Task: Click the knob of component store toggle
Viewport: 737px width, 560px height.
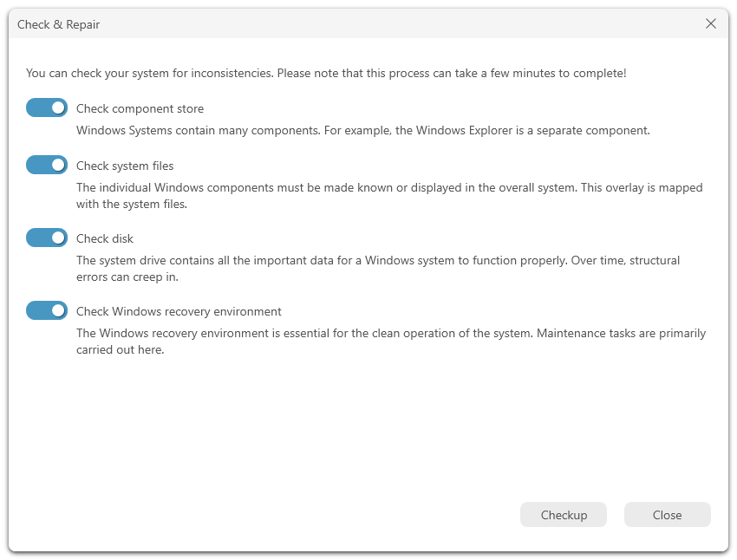Action: coord(58,107)
